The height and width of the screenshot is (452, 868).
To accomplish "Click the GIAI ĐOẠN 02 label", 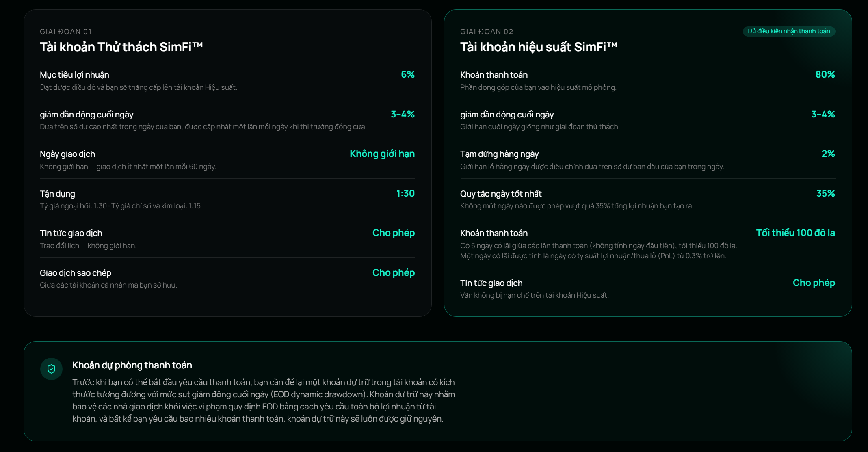I will [x=487, y=32].
